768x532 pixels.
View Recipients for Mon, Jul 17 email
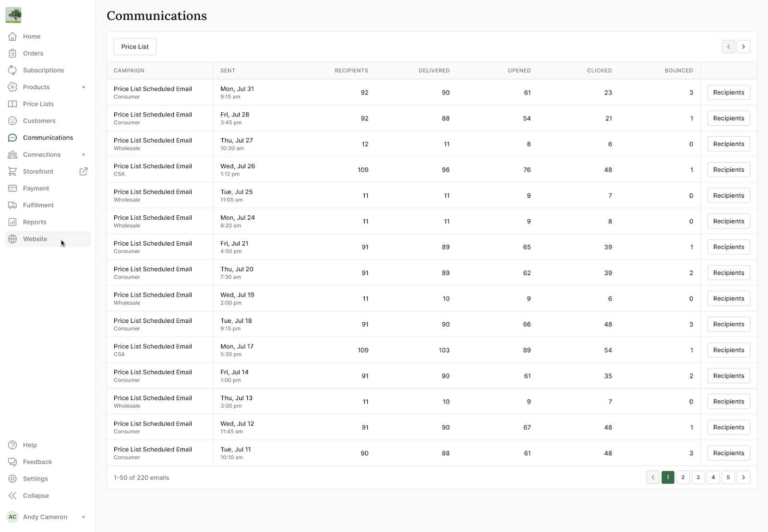(729, 350)
